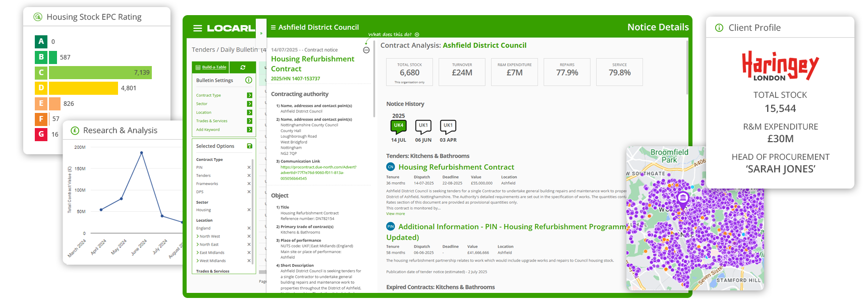Click the Housing Stock EPC Rating header icon
The width and height of the screenshot is (868, 304).
(38, 17)
